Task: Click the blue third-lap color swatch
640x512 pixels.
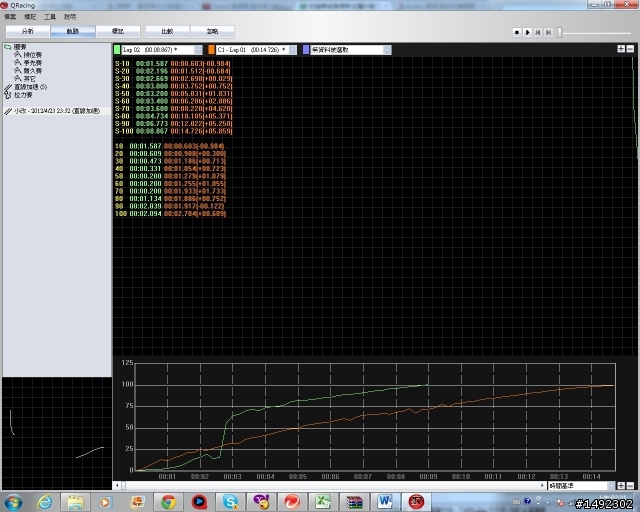Action: coord(306,50)
